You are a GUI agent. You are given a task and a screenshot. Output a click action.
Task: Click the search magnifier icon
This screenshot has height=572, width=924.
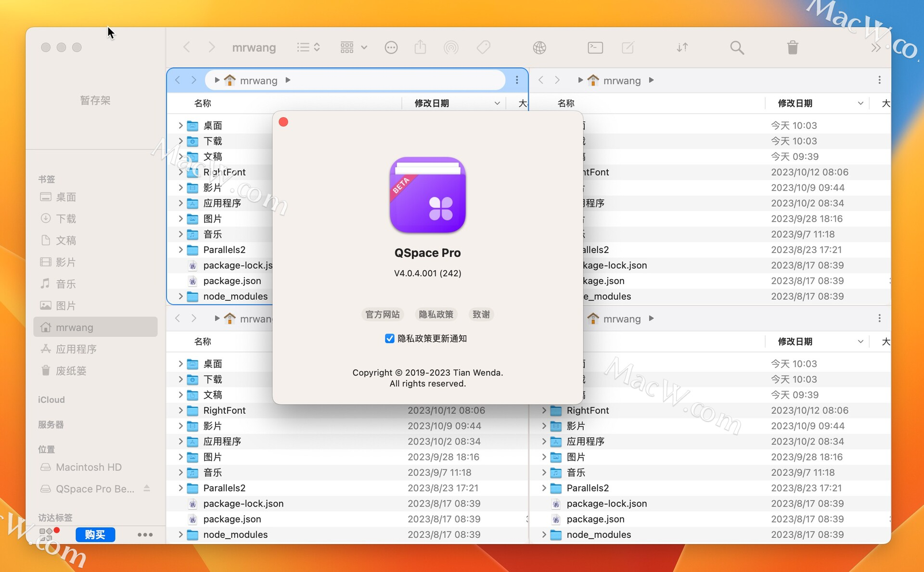737,47
